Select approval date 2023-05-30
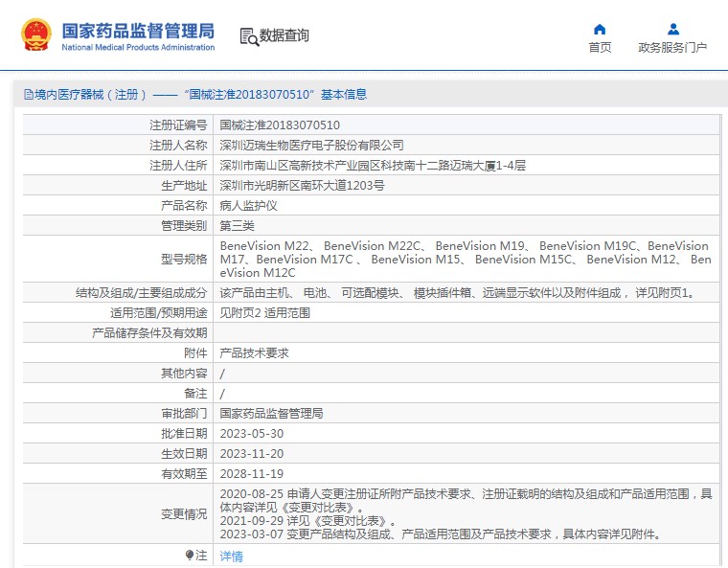 [x=252, y=433]
